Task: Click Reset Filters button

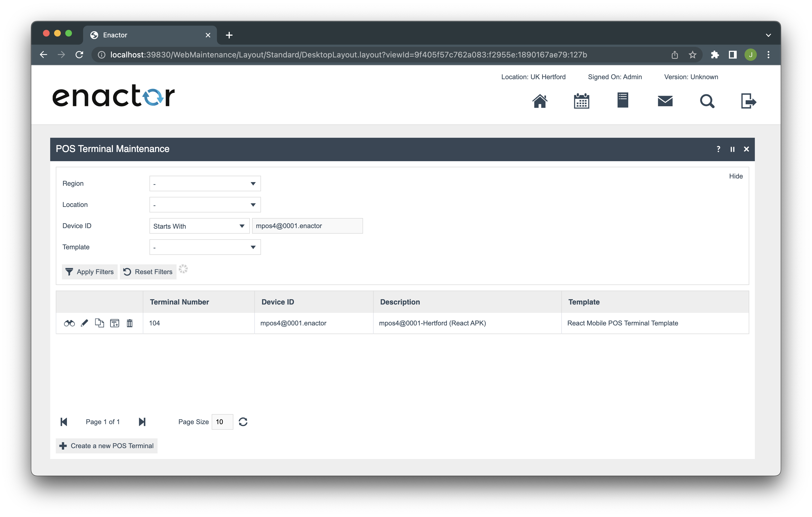Action: (148, 272)
